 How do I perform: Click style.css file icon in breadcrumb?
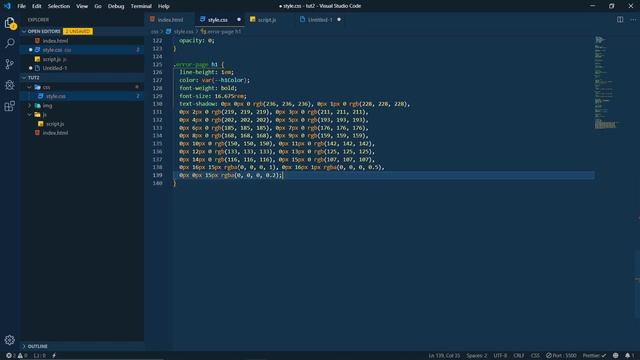pyautogui.click(x=168, y=31)
